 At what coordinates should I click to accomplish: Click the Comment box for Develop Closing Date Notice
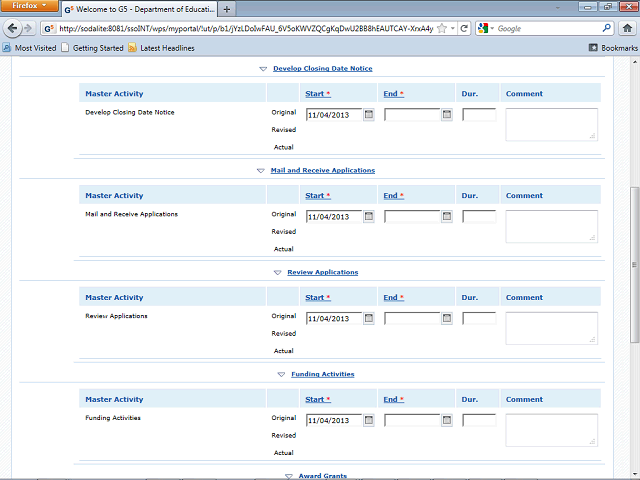click(552, 124)
